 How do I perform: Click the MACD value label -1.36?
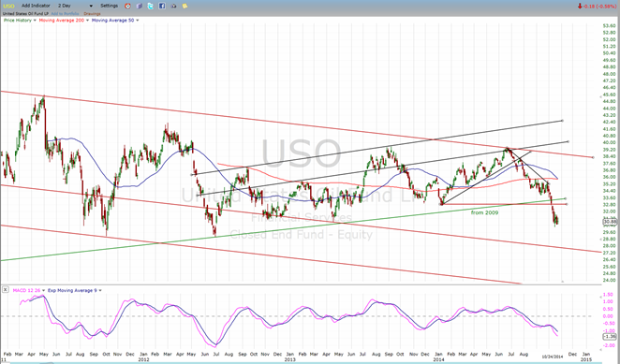pos(610,336)
